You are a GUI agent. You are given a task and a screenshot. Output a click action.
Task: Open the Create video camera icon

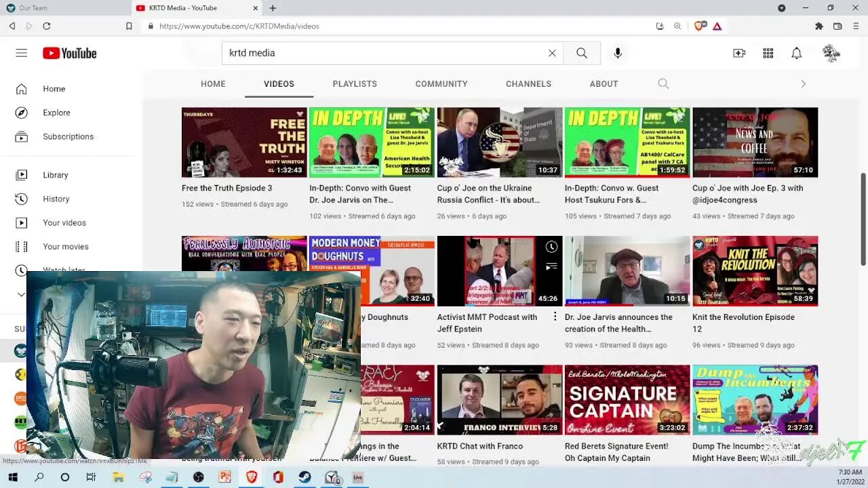(x=739, y=53)
